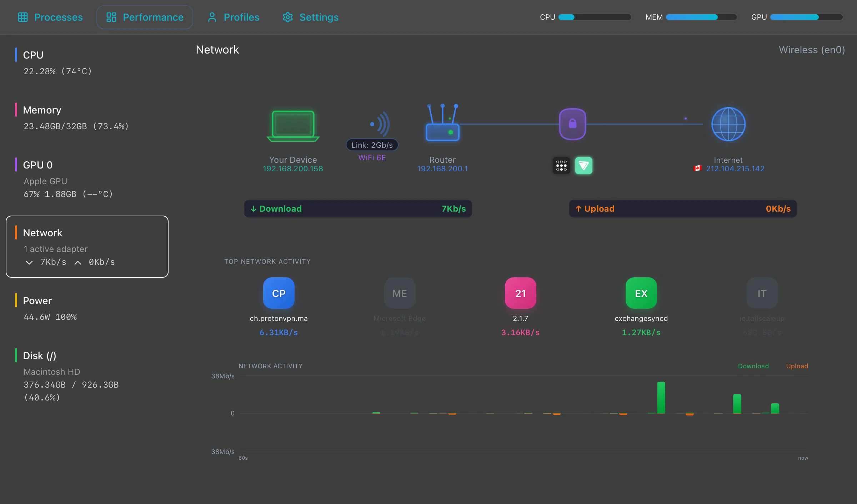
Task: Click the Internet globe icon
Action: click(x=728, y=124)
